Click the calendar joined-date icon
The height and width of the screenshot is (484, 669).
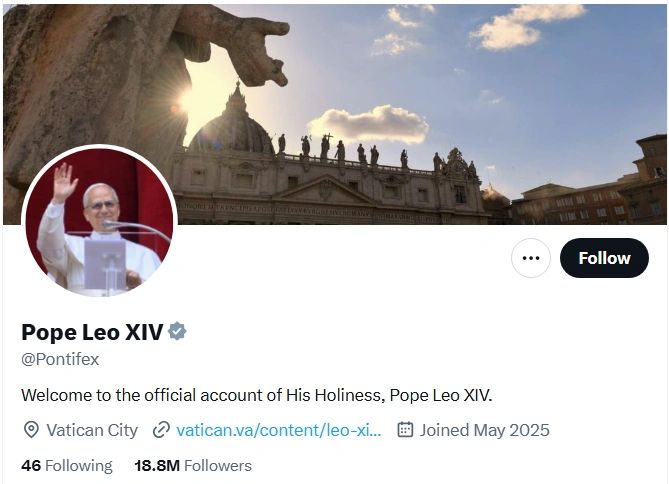(405, 429)
